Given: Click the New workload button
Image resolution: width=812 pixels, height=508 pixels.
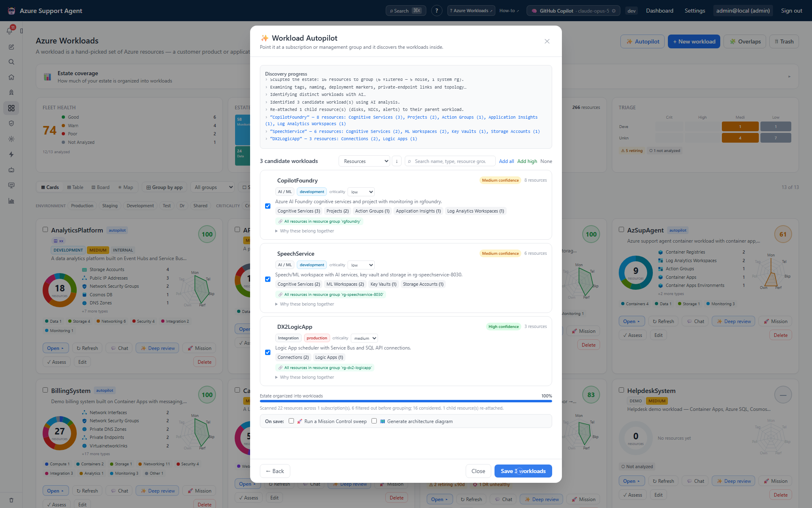Looking at the screenshot, I should click(x=694, y=41).
